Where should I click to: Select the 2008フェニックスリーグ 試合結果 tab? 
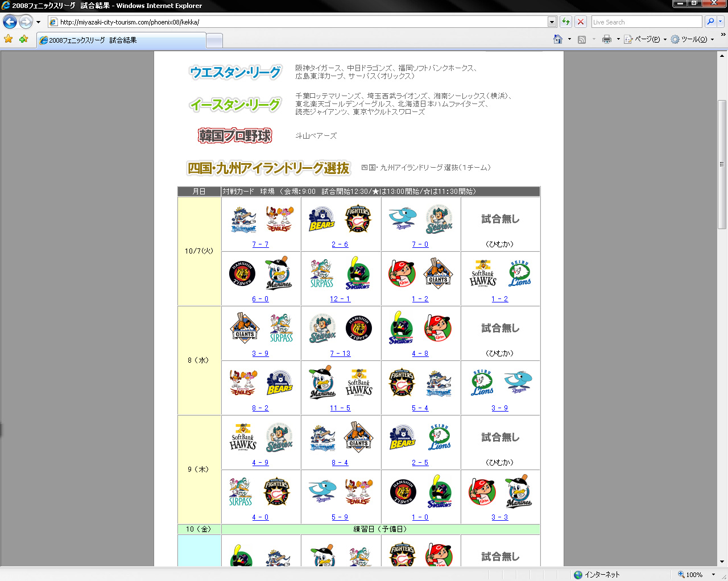[x=121, y=40]
